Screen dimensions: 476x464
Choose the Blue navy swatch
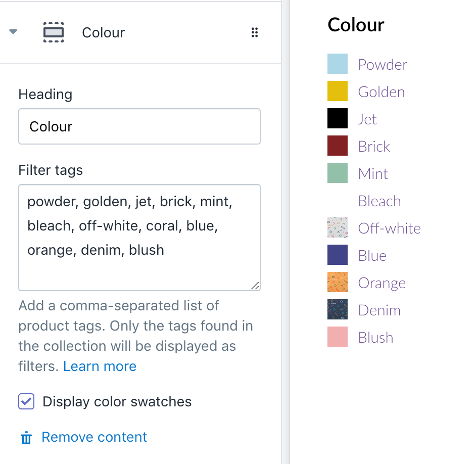(338, 255)
